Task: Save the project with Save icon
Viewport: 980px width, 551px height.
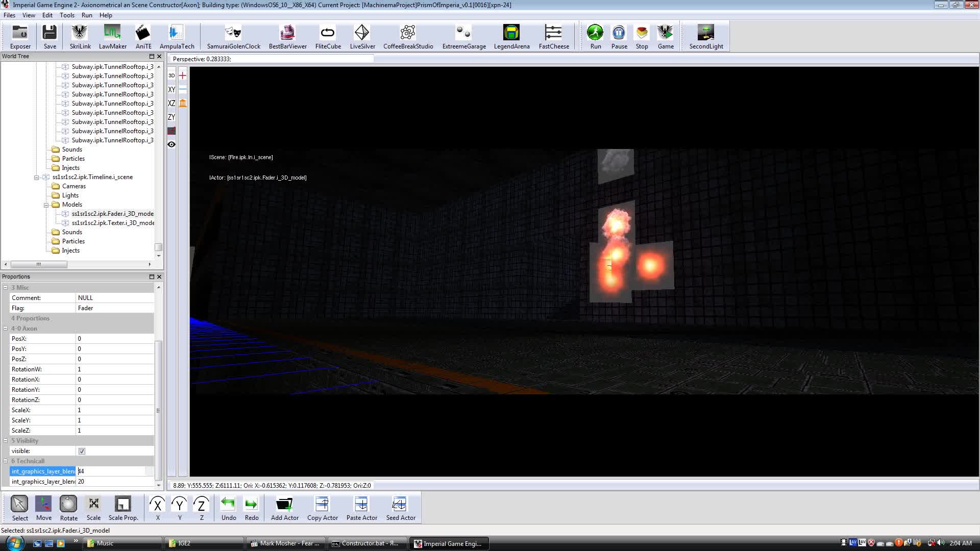Action: click(x=50, y=37)
